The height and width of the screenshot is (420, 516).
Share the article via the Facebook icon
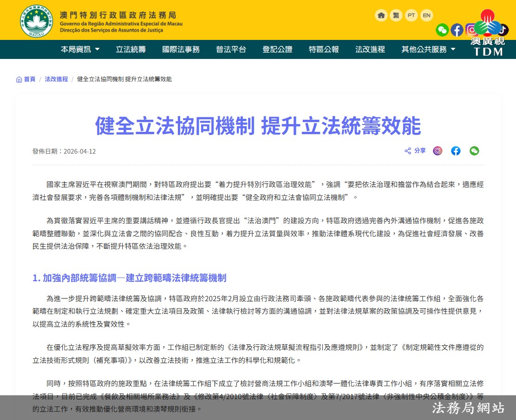pos(456,150)
